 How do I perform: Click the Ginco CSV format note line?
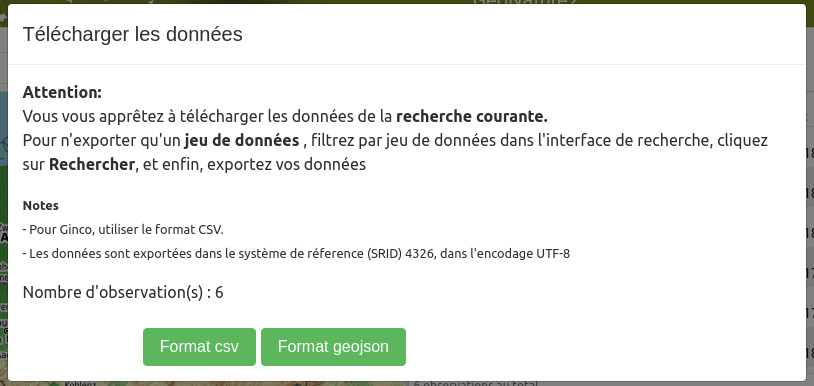(123, 229)
